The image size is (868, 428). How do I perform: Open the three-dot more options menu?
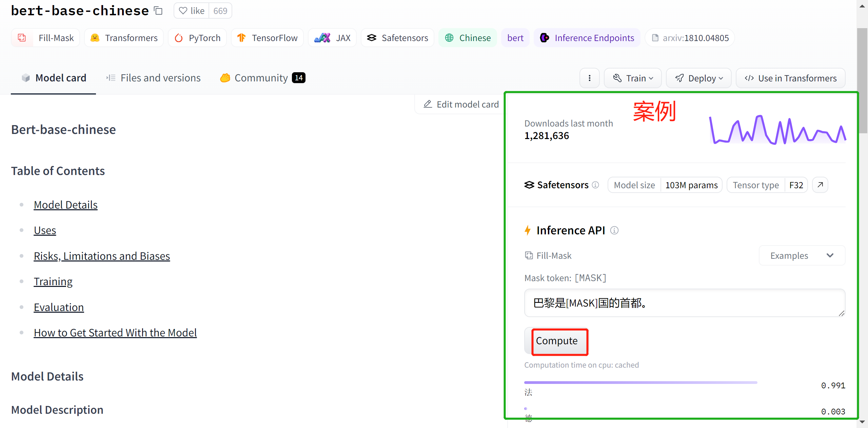click(x=590, y=78)
